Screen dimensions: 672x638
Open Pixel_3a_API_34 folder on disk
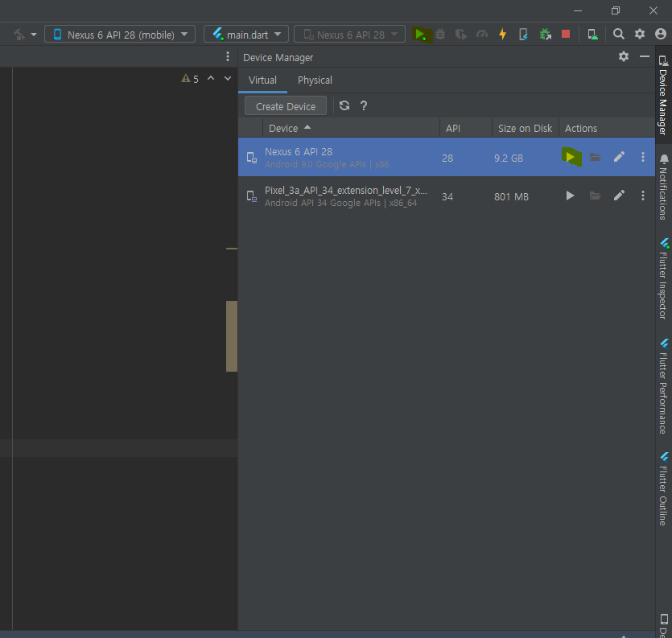tap(595, 196)
